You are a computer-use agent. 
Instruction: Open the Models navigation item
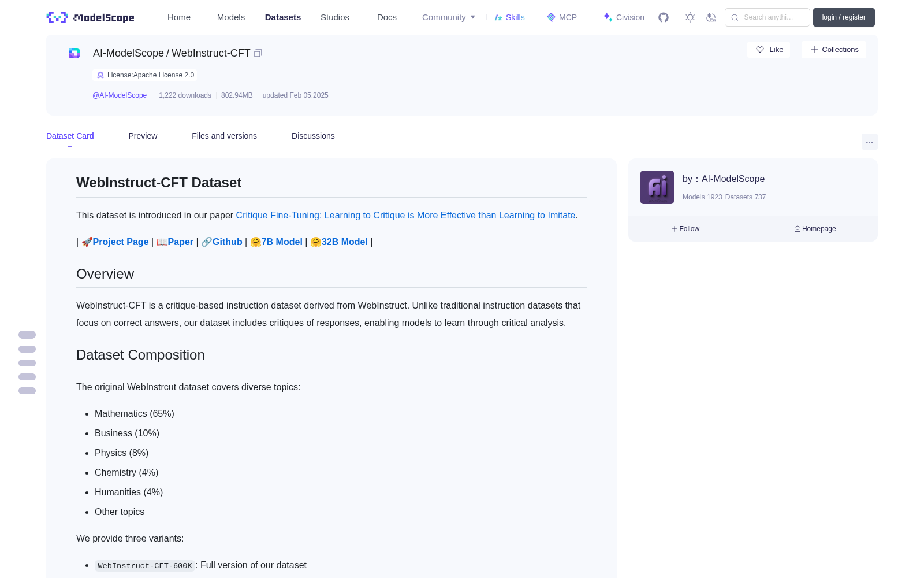(x=231, y=17)
